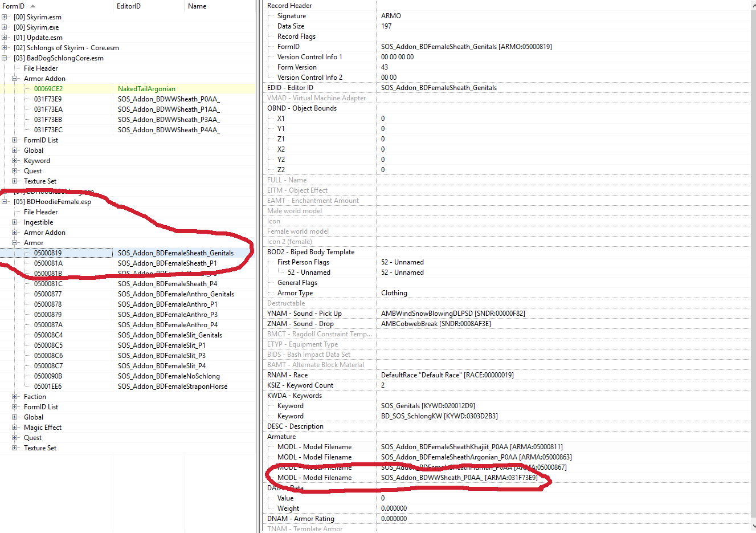Click the Armor Type value Clothing
Image resolution: width=756 pixels, height=533 pixels.
[394, 293]
